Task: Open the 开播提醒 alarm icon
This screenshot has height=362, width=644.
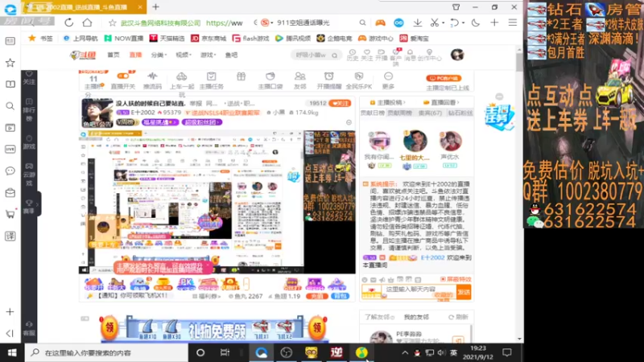Action: (329, 80)
